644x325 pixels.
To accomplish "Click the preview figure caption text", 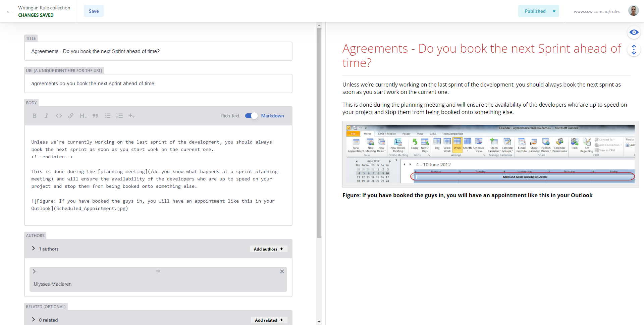I will coord(467,195).
